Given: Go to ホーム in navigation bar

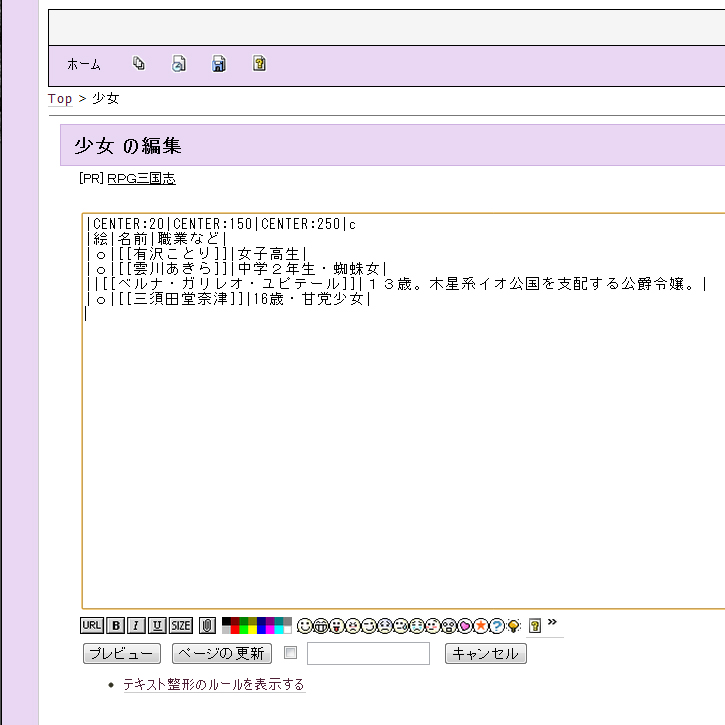Looking at the screenshot, I should point(84,64).
